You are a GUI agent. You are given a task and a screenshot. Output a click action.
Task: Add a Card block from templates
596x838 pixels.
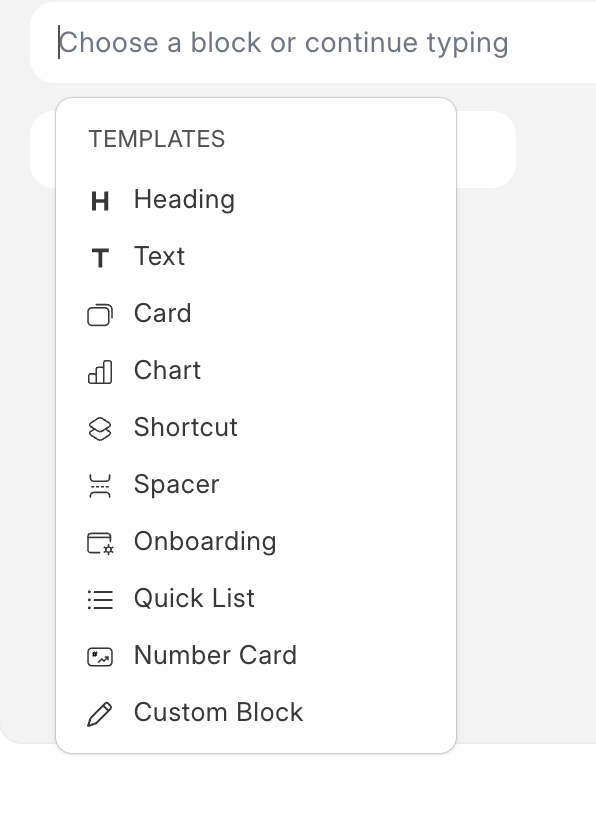[x=256, y=314]
